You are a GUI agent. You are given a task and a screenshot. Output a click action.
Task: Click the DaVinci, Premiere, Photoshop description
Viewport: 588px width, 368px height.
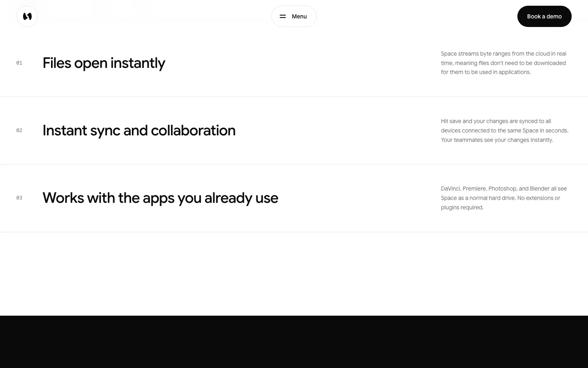(x=504, y=198)
